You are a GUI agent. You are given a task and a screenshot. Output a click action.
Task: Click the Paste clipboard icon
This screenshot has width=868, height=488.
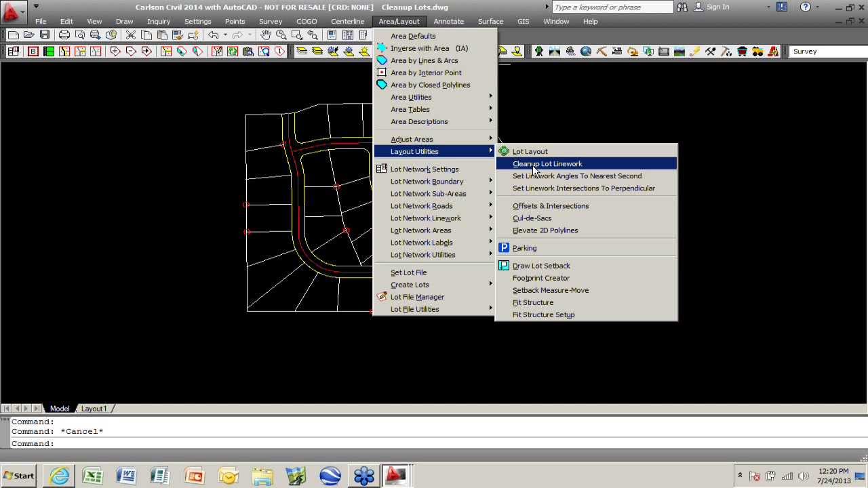coord(162,35)
